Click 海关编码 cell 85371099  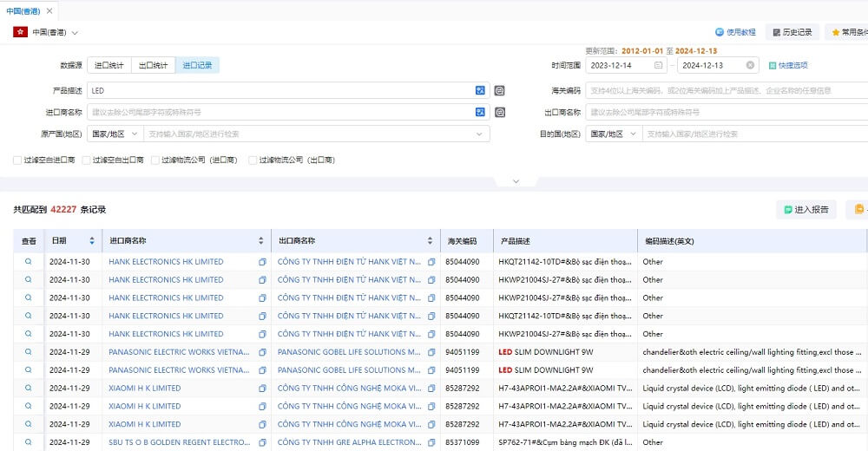pos(463,442)
